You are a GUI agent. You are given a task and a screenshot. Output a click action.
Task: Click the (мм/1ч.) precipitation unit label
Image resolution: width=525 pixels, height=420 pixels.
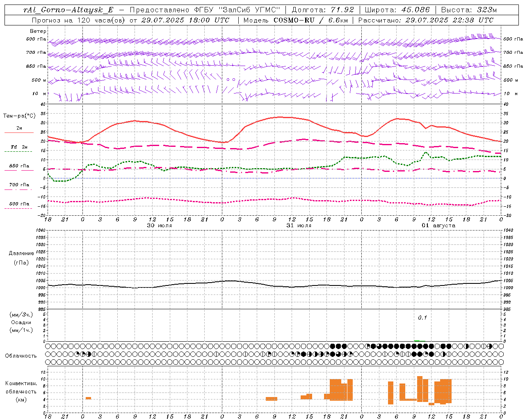point(21,330)
